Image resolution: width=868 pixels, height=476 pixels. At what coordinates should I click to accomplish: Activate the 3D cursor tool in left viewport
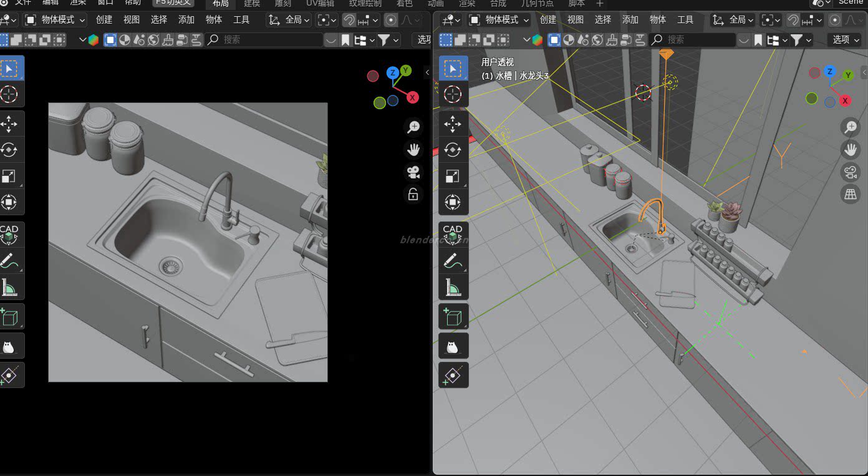pos(10,94)
